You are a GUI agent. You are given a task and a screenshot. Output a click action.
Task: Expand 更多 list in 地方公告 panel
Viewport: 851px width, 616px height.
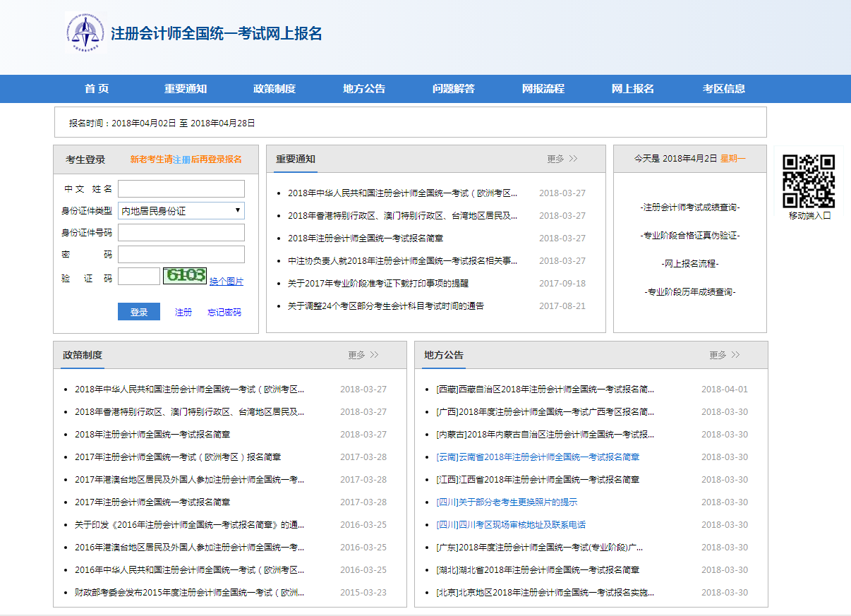click(x=724, y=355)
